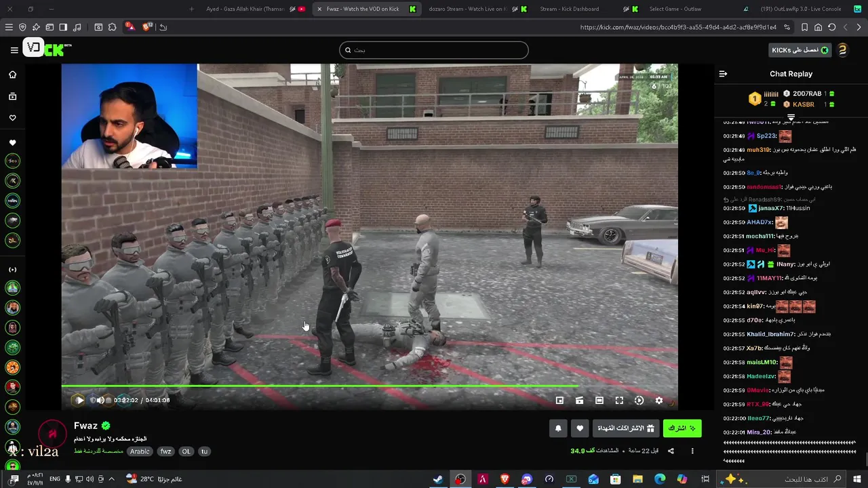The image size is (868, 488).
Task: Select the Arabic tag
Action: (140, 451)
